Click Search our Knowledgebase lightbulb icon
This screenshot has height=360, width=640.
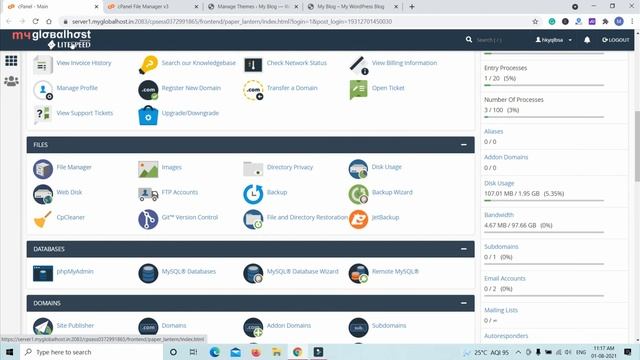pyautogui.click(x=148, y=64)
